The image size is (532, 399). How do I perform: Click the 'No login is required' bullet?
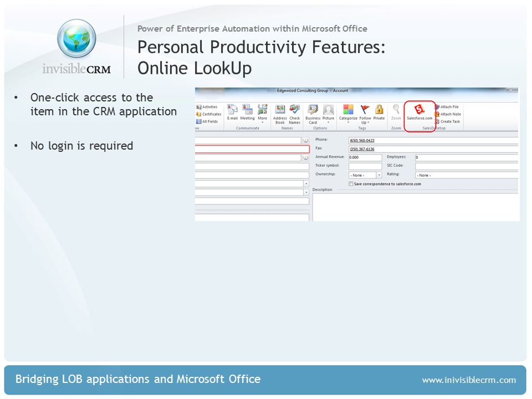pos(81,146)
